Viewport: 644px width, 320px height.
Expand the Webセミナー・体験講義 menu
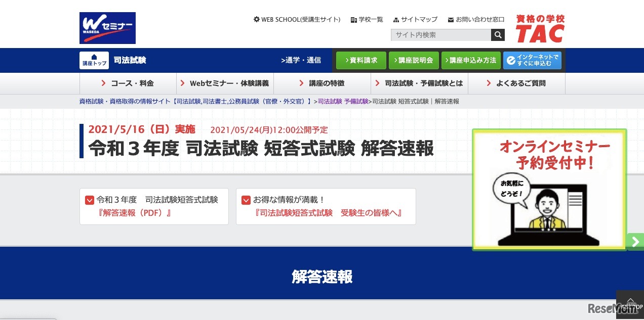click(225, 83)
